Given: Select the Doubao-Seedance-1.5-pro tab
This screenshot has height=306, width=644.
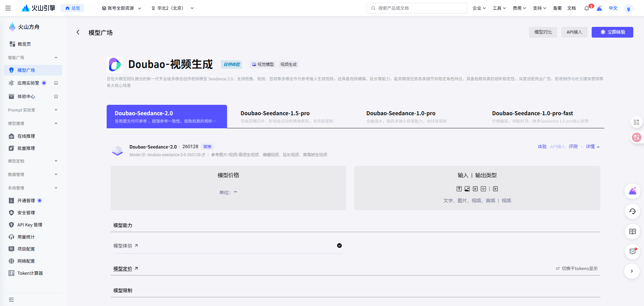Looking at the screenshot, I should tap(292, 116).
